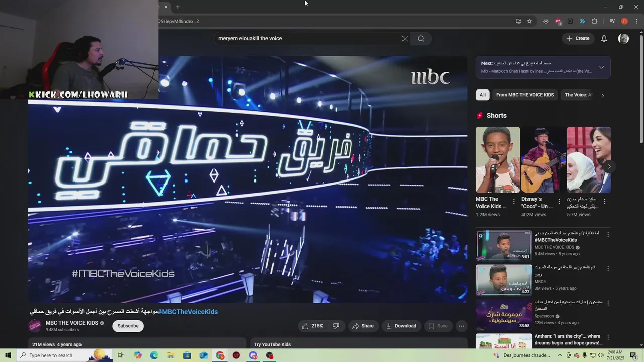Open more actions ellipsis under video
The width and height of the screenshot is (644, 362).
[x=461, y=326]
